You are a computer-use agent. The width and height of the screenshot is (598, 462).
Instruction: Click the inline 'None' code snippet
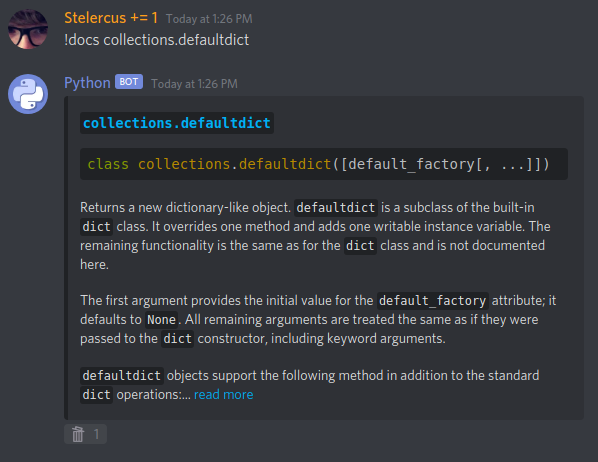162,320
